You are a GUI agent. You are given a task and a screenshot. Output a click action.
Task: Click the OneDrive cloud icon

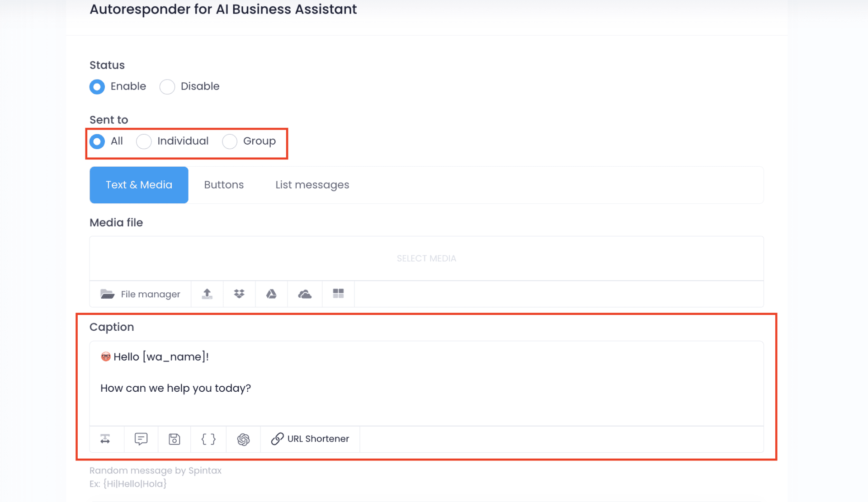click(305, 294)
